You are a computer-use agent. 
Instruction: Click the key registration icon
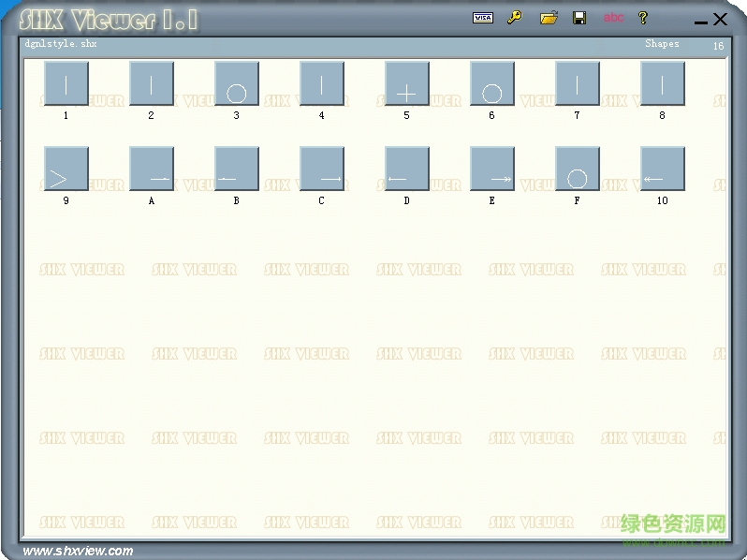click(515, 18)
